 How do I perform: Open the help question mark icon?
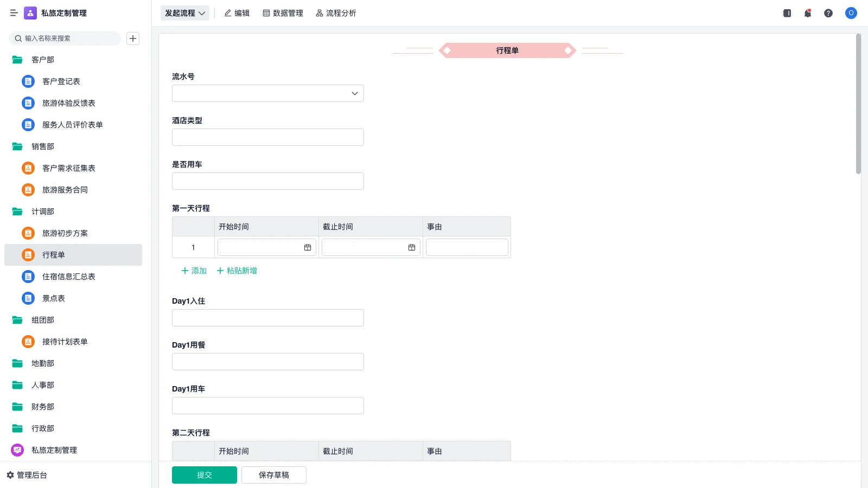click(828, 13)
